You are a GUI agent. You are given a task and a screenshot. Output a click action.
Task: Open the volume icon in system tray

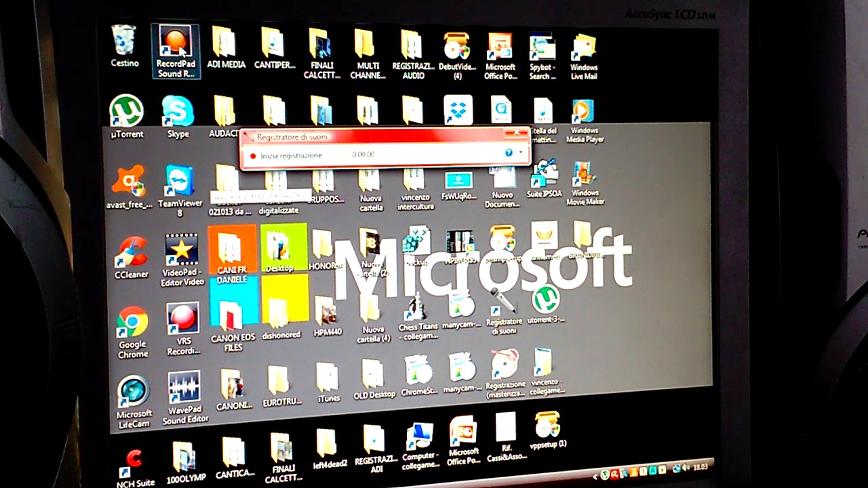click(x=686, y=467)
